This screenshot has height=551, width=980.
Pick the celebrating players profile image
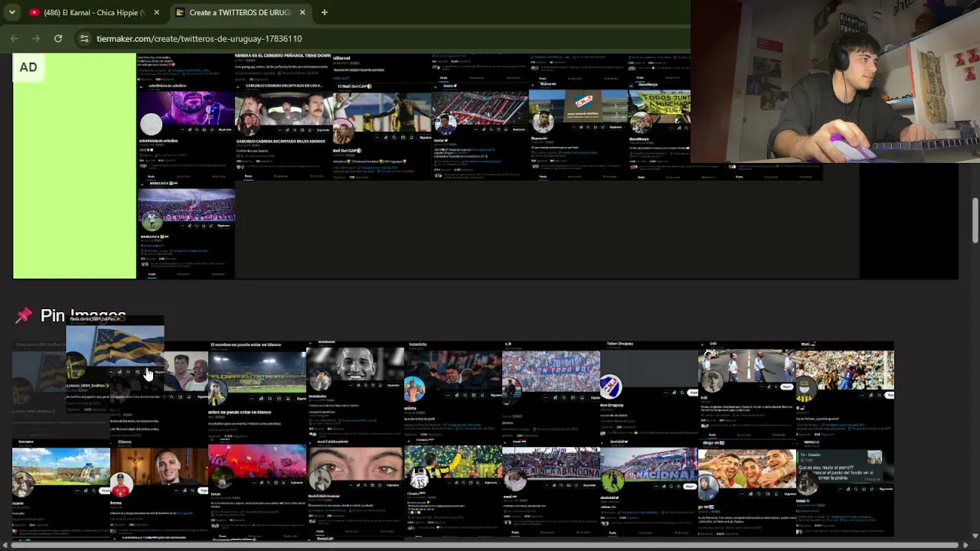pyautogui.click(x=747, y=488)
